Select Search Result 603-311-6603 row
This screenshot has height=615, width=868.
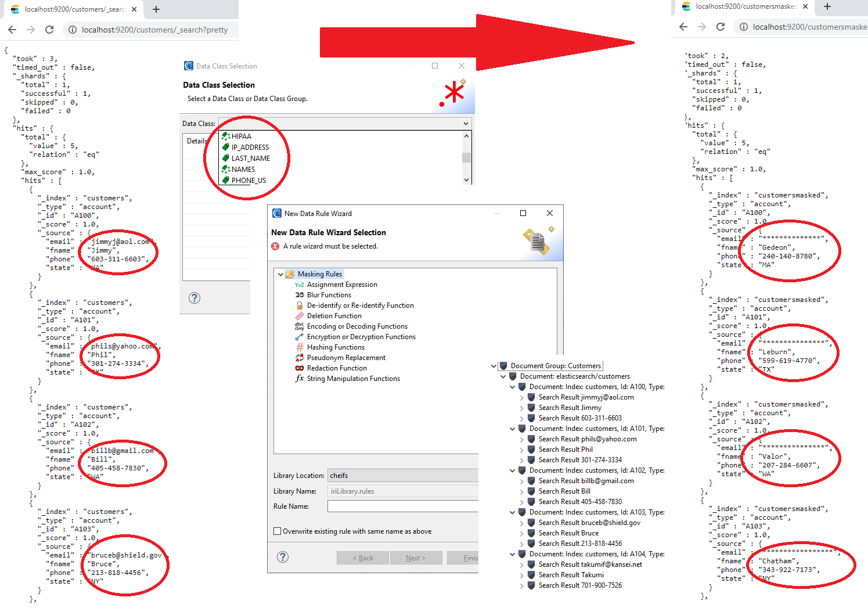(x=580, y=418)
